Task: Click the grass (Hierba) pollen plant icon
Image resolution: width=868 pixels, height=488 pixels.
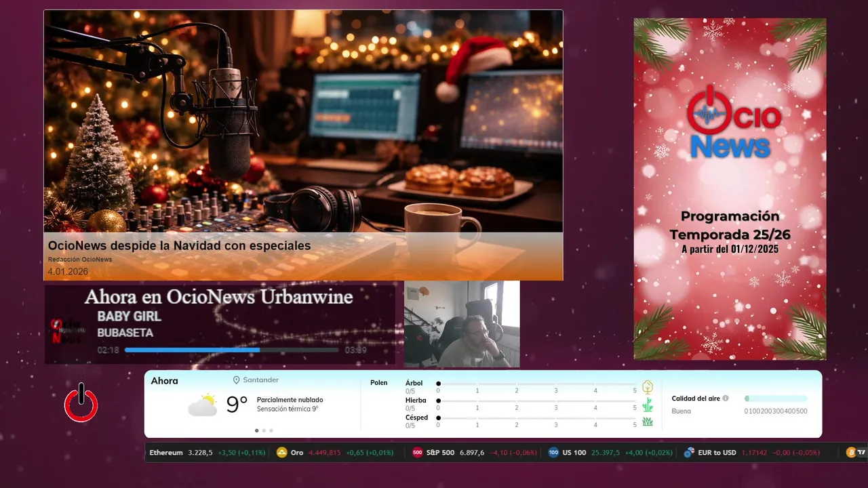Action: [x=648, y=405]
